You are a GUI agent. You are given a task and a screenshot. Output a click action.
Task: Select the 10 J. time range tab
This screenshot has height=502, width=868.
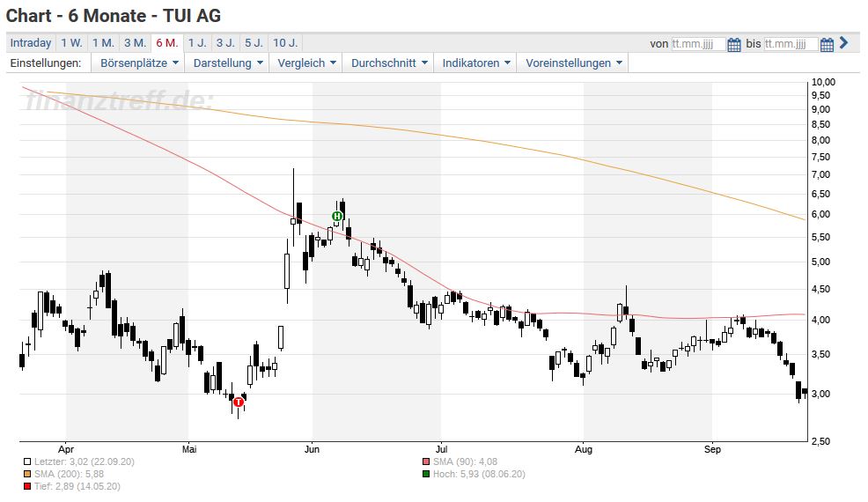tap(285, 42)
